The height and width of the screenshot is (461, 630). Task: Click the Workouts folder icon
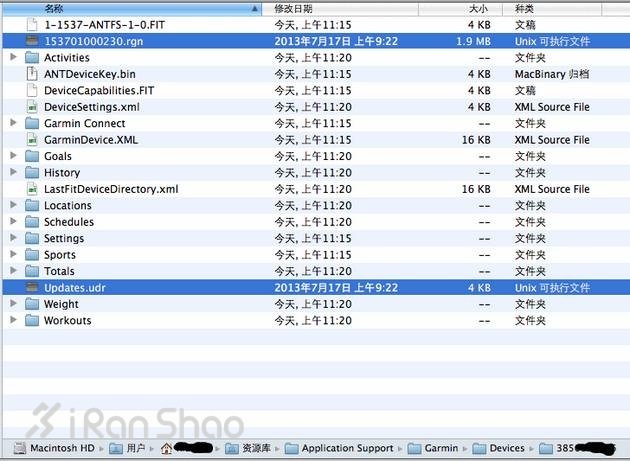(33, 321)
